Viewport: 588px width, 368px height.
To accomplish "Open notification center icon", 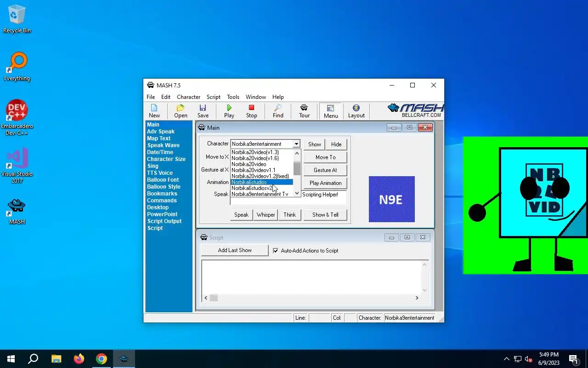I will (x=574, y=359).
